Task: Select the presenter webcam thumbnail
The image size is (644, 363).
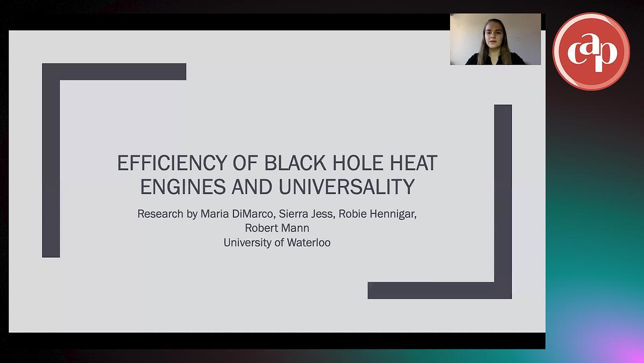Action: click(495, 39)
